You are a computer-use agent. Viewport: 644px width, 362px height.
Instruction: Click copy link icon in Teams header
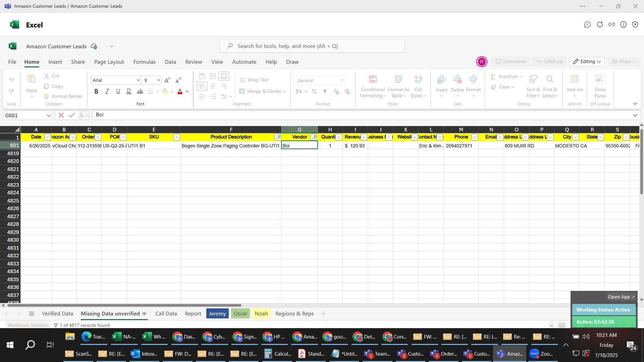coord(611,24)
